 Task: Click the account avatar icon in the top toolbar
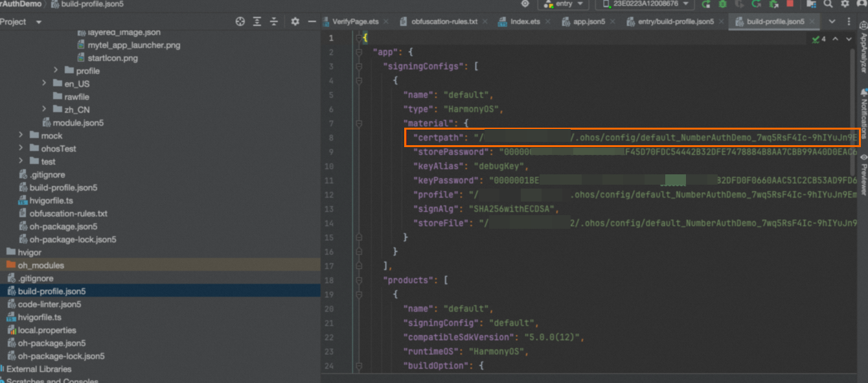point(862,4)
